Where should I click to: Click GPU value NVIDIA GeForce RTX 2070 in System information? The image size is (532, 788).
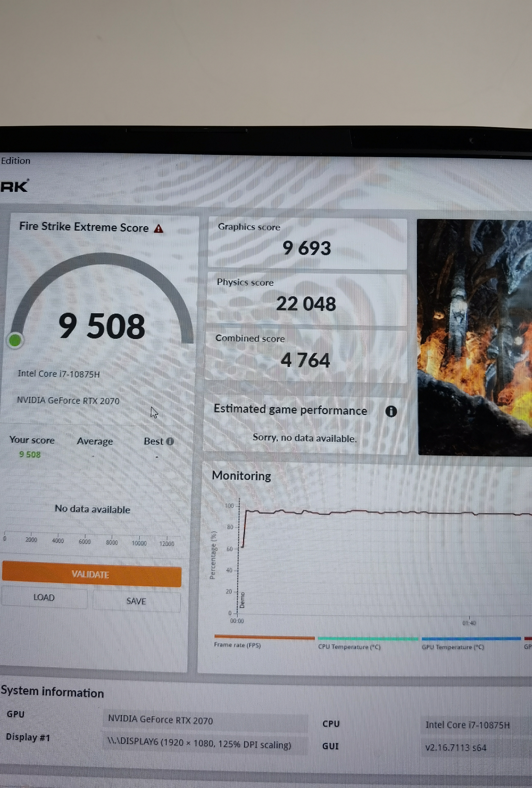(160, 719)
